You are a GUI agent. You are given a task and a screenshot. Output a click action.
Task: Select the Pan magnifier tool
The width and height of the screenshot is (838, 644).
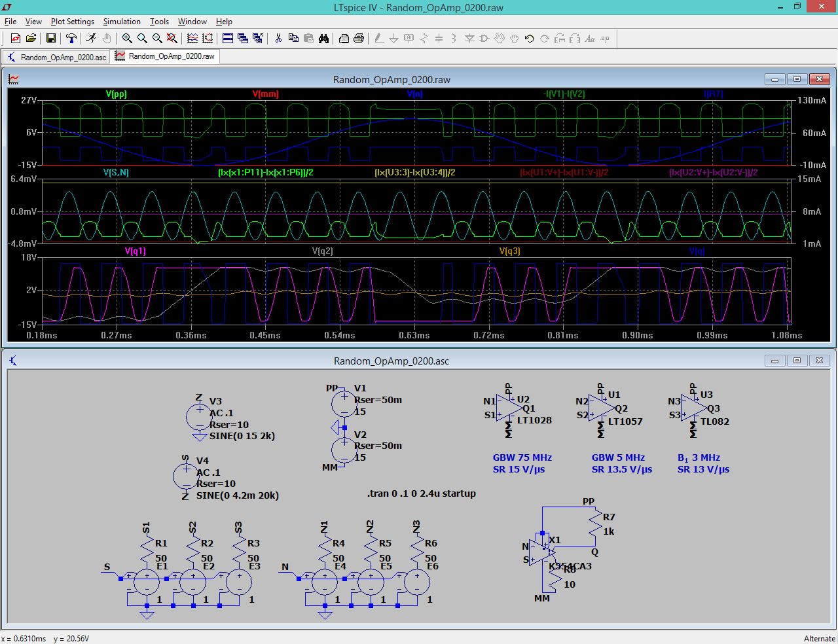click(142, 39)
